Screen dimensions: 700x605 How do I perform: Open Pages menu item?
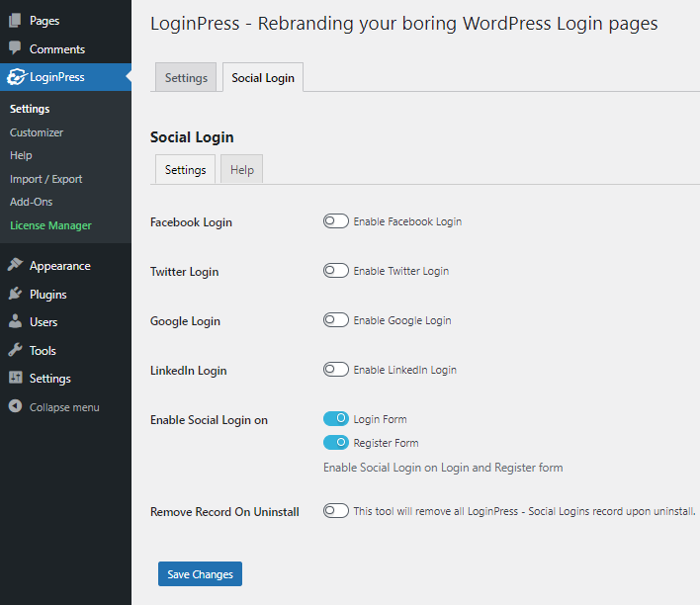click(x=65, y=21)
